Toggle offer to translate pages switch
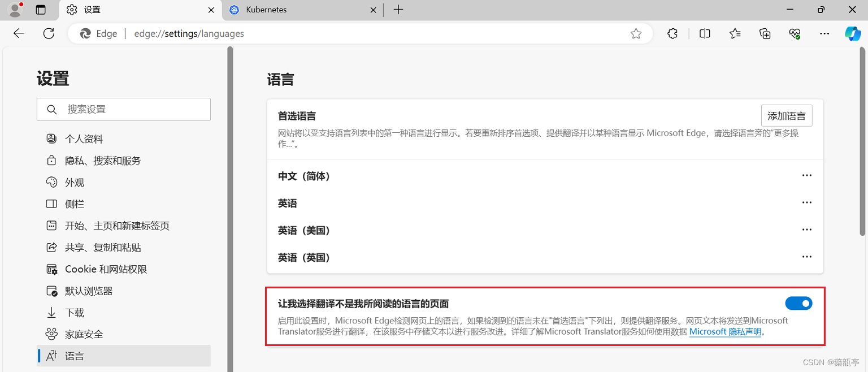 [798, 304]
